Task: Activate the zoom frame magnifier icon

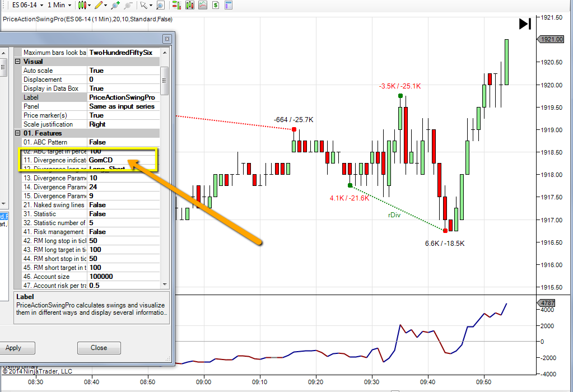Action: (x=160, y=5)
